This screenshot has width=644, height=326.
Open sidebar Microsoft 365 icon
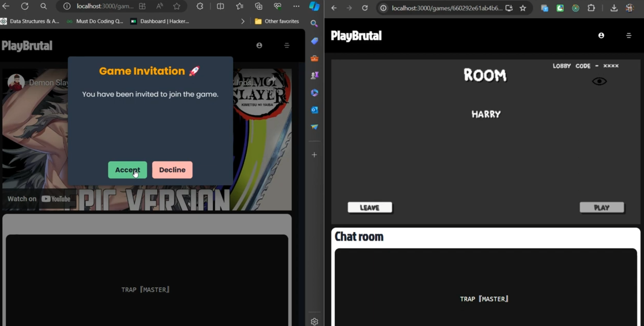click(x=314, y=93)
